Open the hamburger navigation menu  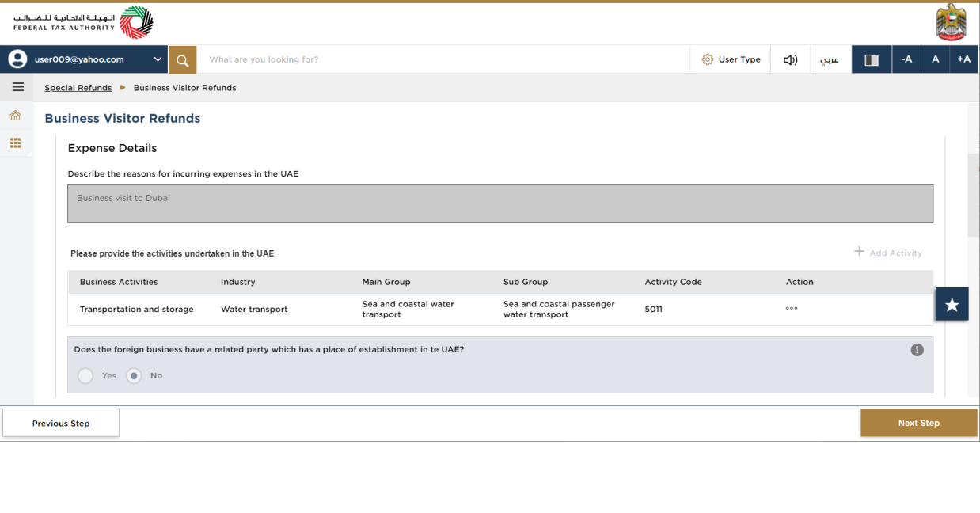17,87
